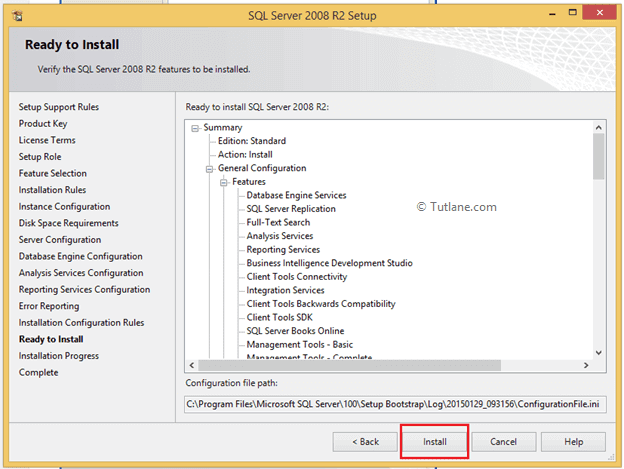Minimize the SQL Server Setup window

click(552, 14)
